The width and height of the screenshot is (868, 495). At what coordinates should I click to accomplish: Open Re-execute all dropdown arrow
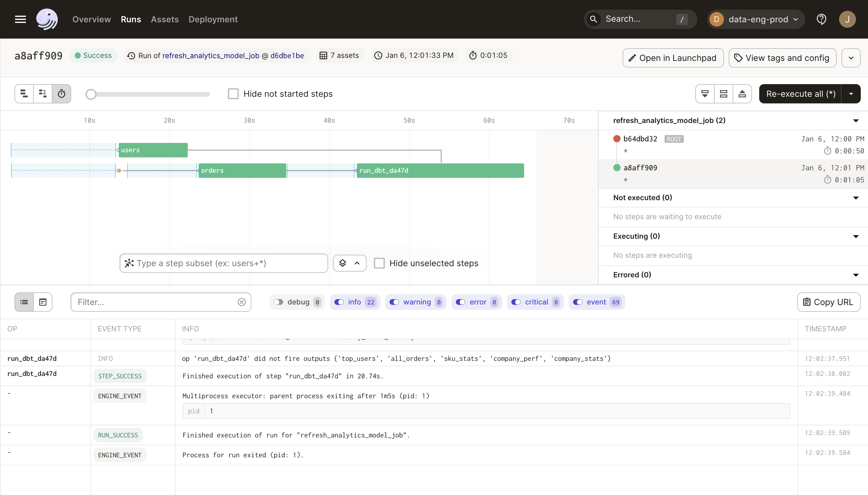click(x=851, y=93)
